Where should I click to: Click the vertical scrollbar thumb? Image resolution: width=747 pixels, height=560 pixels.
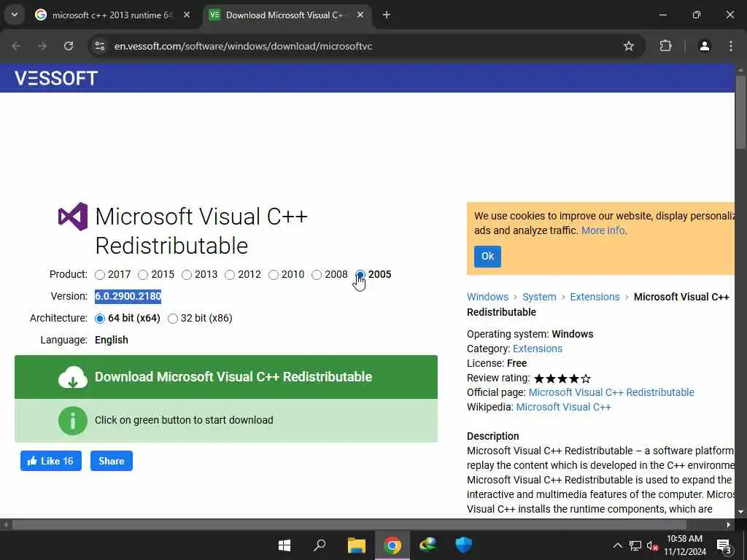[x=741, y=112]
